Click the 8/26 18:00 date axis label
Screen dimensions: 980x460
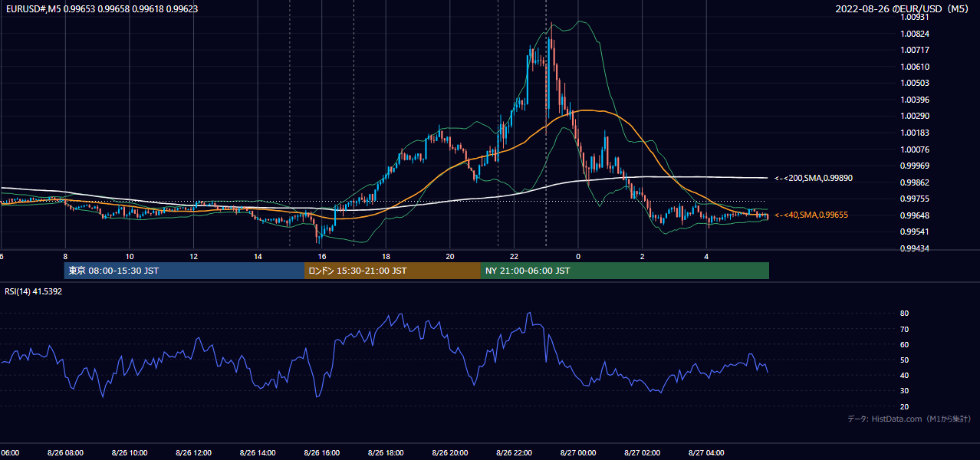(x=386, y=453)
